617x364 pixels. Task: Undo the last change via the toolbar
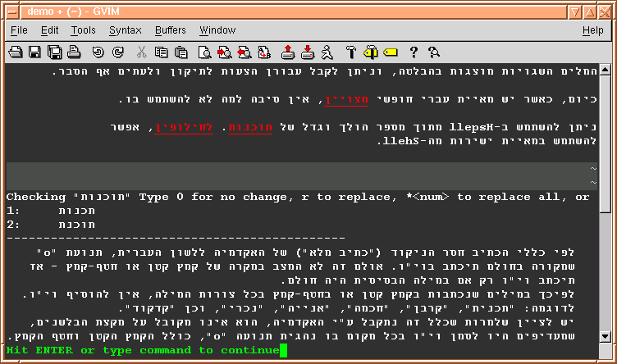[98, 52]
